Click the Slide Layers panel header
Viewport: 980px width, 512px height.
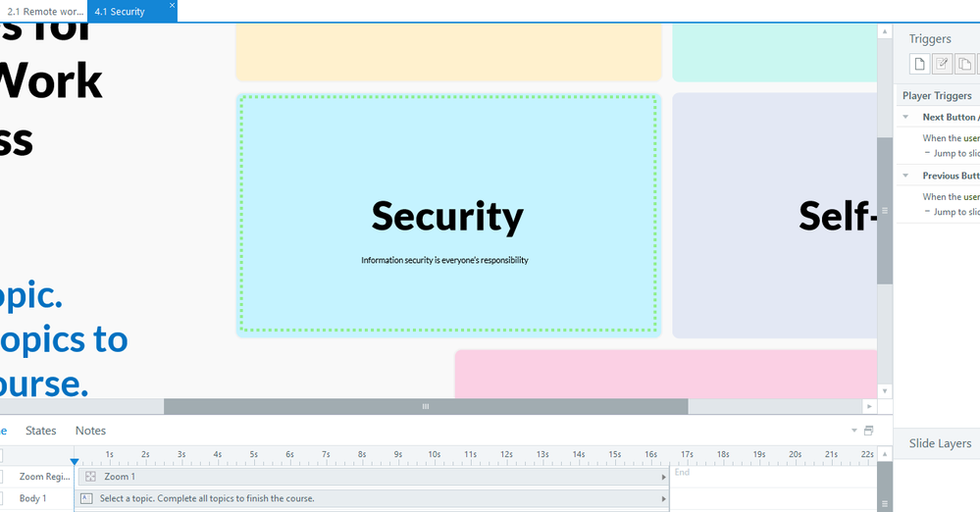(x=940, y=443)
